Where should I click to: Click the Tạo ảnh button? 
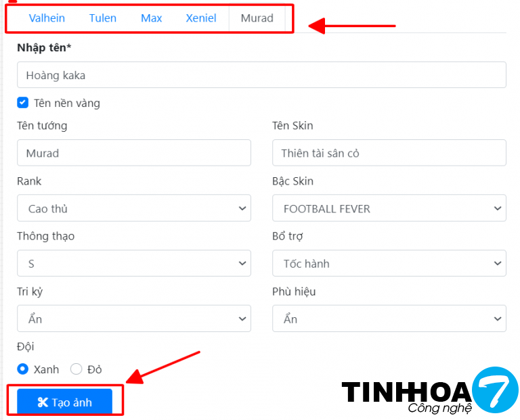pos(65,403)
